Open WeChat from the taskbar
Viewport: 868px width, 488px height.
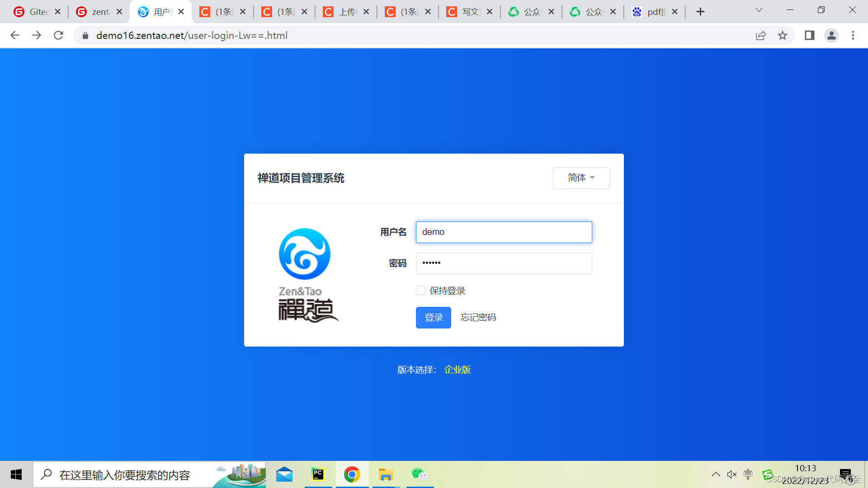[419, 474]
